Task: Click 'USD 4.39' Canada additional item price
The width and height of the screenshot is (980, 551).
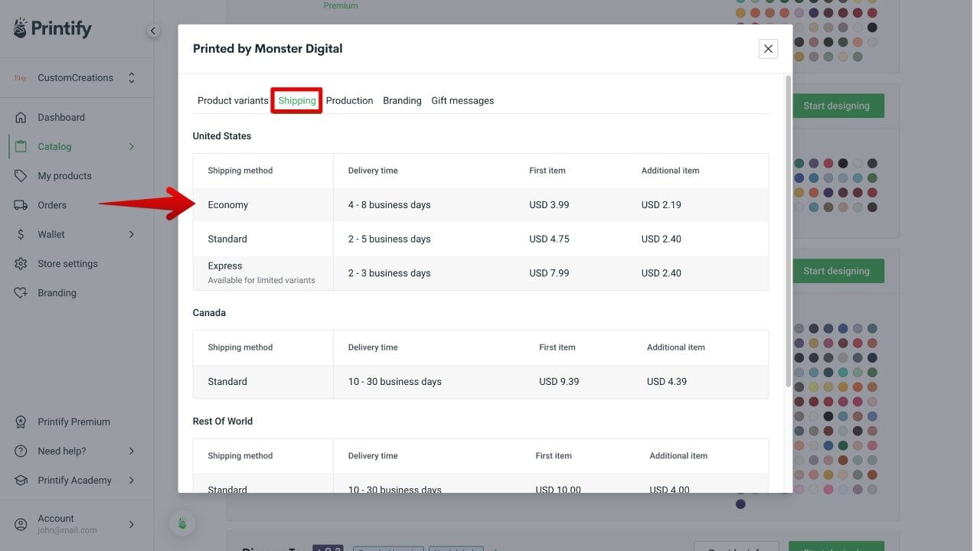Action: [667, 381]
